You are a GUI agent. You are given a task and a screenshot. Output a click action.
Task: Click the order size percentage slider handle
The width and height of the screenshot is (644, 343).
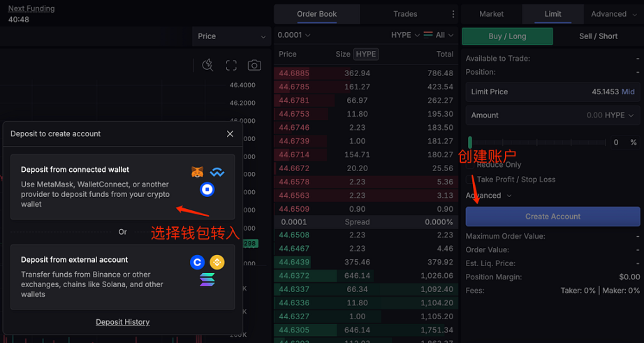tap(470, 142)
